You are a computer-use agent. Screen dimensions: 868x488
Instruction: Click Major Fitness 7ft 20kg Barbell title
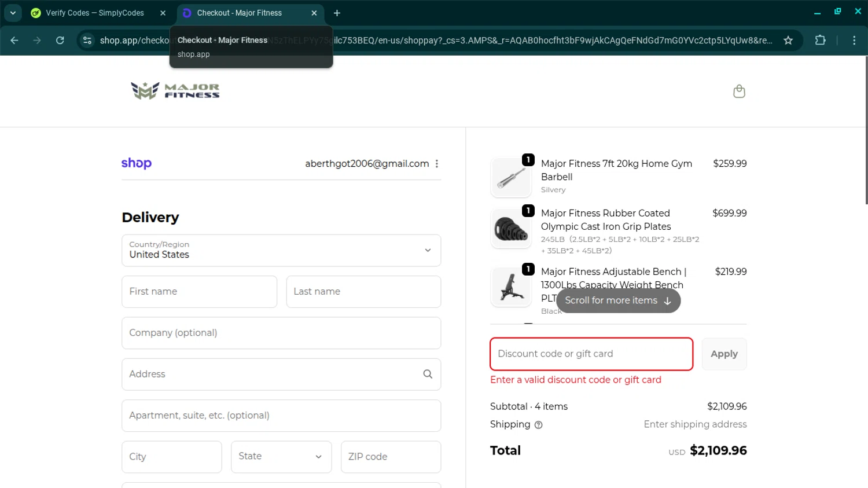tap(616, 170)
